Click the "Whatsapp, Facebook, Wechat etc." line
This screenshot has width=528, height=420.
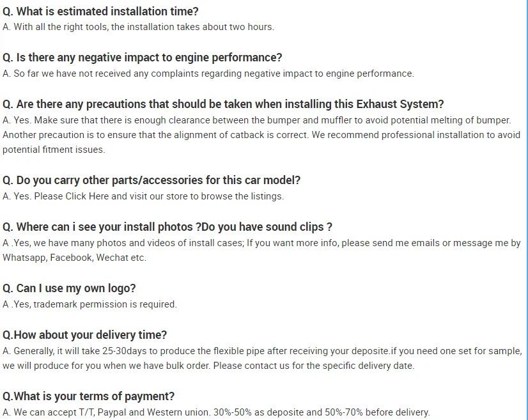coord(74,258)
